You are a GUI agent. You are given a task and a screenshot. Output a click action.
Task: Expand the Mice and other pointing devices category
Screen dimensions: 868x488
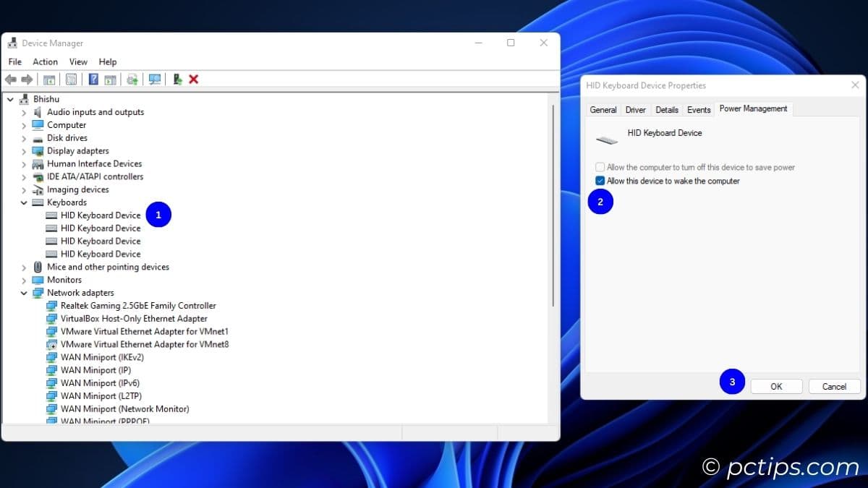coord(24,267)
